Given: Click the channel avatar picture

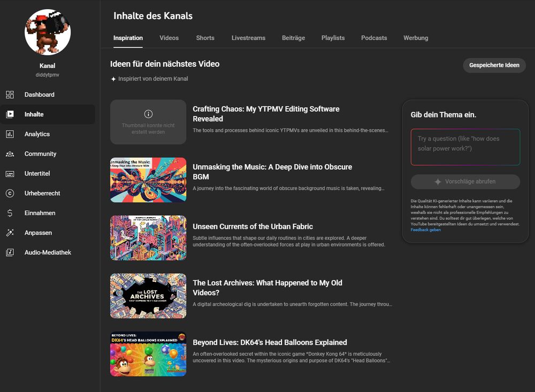Looking at the screenshot, I should (48, 32).
